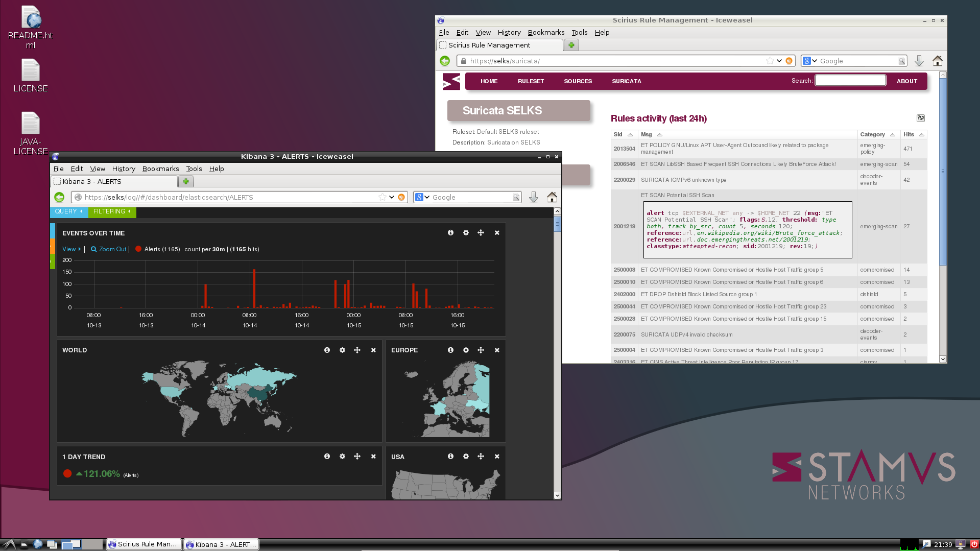980x551 pixels.
Task: Go to HOME in Scirius navbar
Action: 489,81
